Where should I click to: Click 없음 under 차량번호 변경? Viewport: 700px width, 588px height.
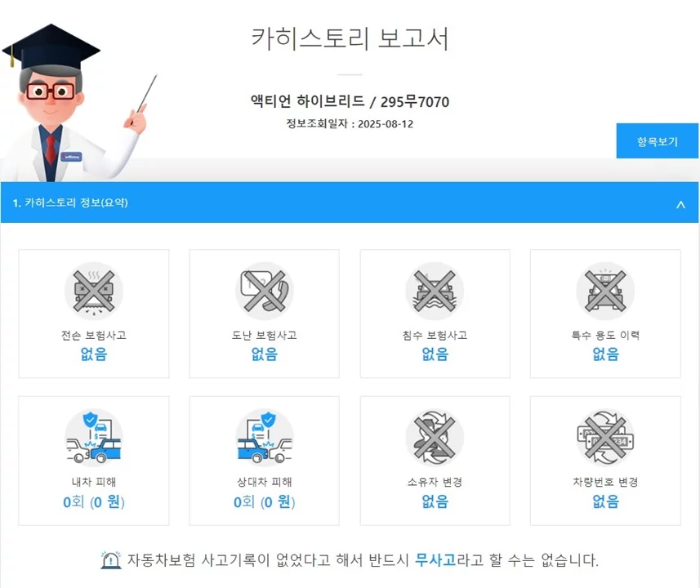(x=605, y=501)
